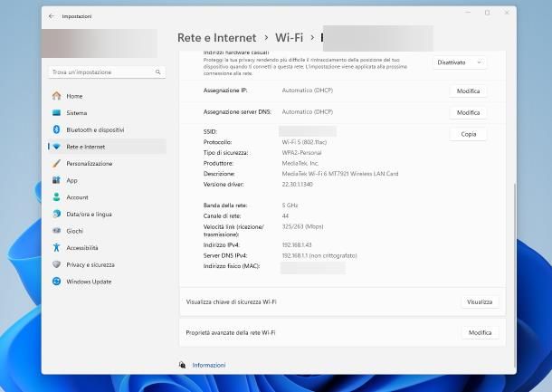The width and height of the screenshot is (552, 392).
Task: Click the Trova un'impostazione search field
Action: (x=107, y=72)
